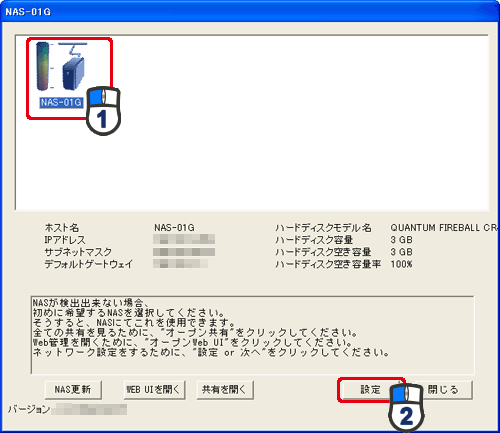The image size is (500, 433).
Task: Click the サブネットマスク label
Action: pyautogui.click(x=78, y=252)
